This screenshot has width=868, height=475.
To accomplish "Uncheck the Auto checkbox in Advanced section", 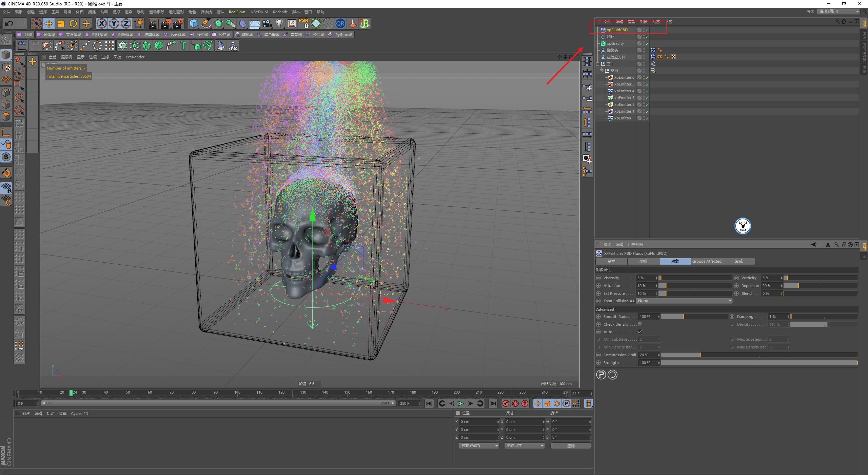I will 640,332.
